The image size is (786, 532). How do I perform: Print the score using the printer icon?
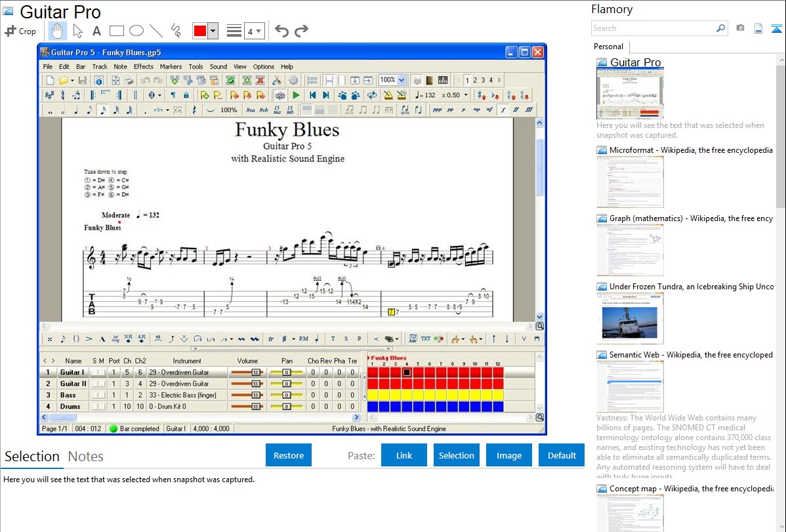coord(129,80)
